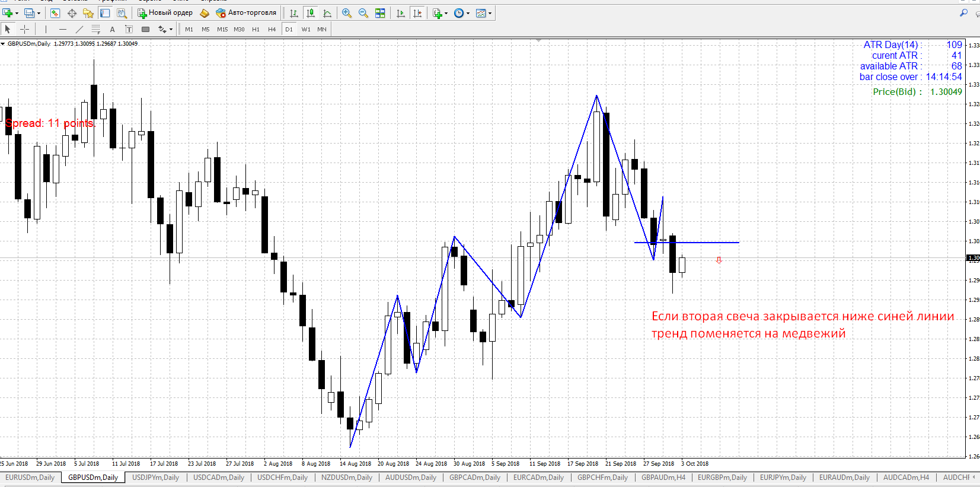Viewport: 980px width, 487px height.
Task: Expand the templates dropdown arrow
Action: [x=490, y=13]
